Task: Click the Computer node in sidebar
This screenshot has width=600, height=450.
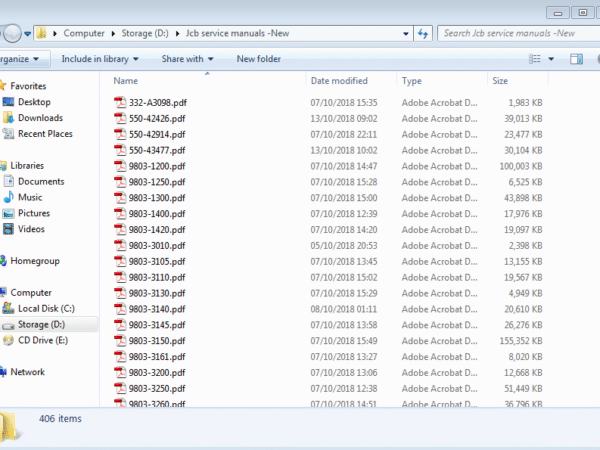Action: coord(31,292)
